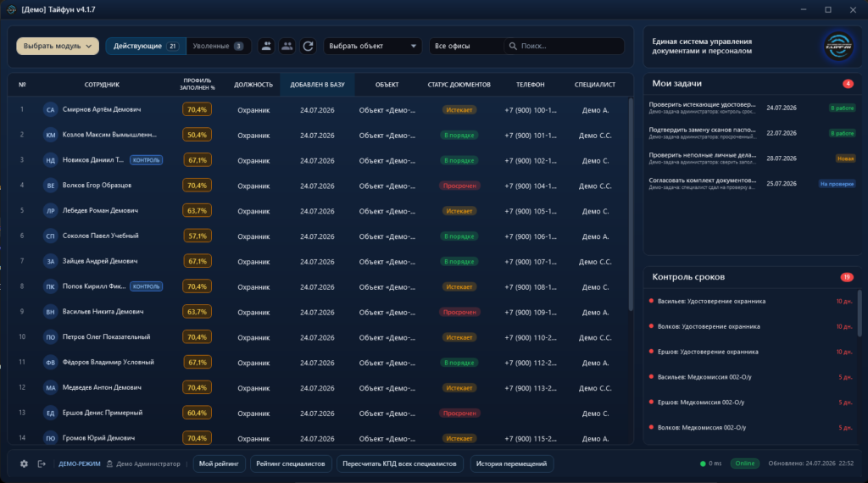This screenshot has height=483, width=868.
Task: Click the 70,4% profile badge of Смирнов
Action: (197, 109)
